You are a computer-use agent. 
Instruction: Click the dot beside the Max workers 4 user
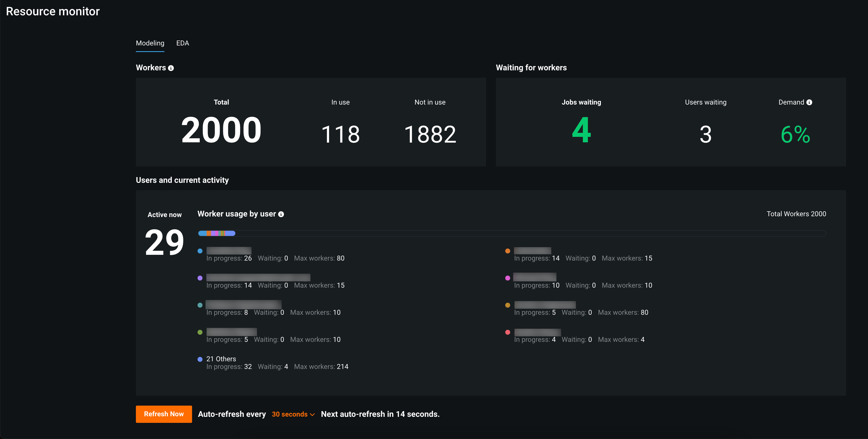coord(507,332)
